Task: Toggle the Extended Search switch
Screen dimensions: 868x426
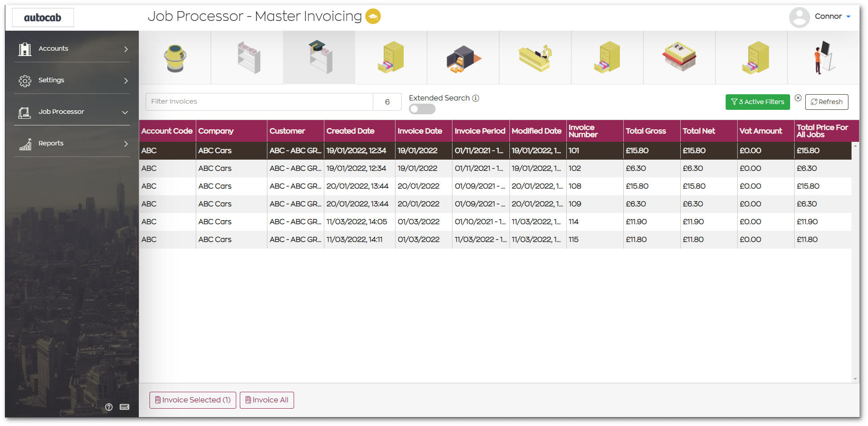Action: 422,109
